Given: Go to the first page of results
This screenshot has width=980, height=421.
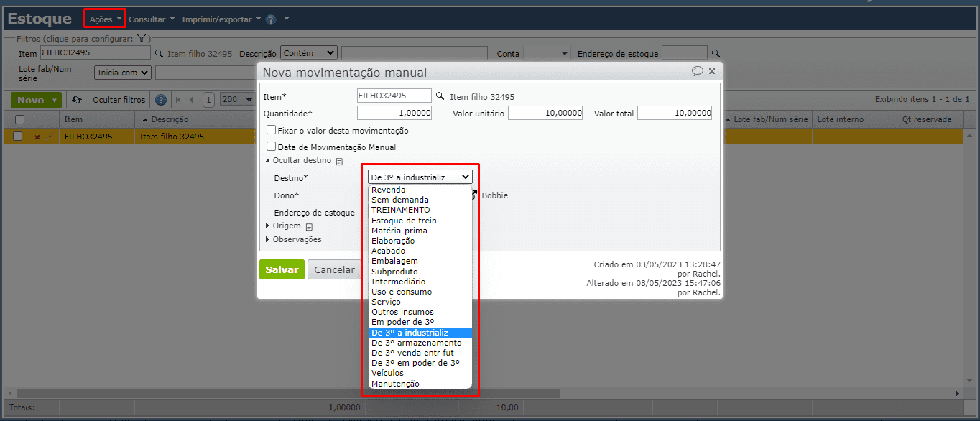Looking at the screenshot, I should pos(178,100).
